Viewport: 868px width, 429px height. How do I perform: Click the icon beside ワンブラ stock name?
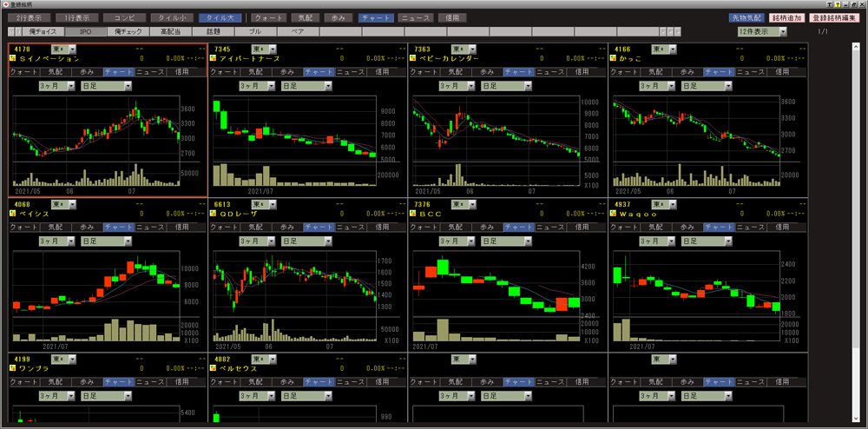click(x=13, y=368)
